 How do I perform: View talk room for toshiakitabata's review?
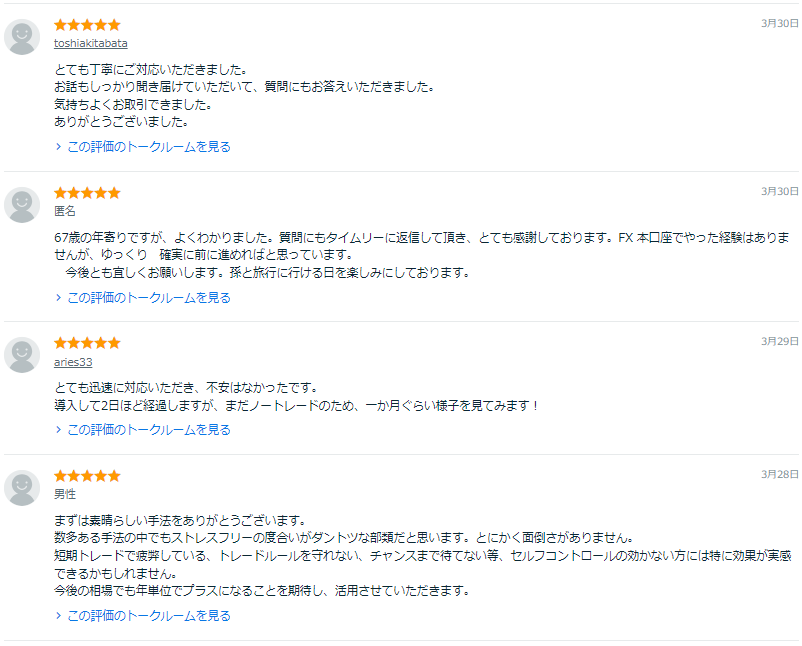[148, 147]
